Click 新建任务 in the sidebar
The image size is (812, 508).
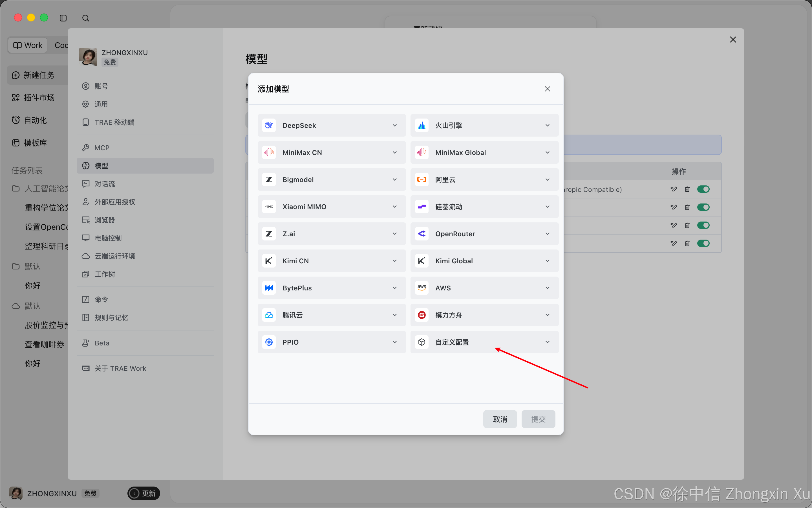coord(37,75)
